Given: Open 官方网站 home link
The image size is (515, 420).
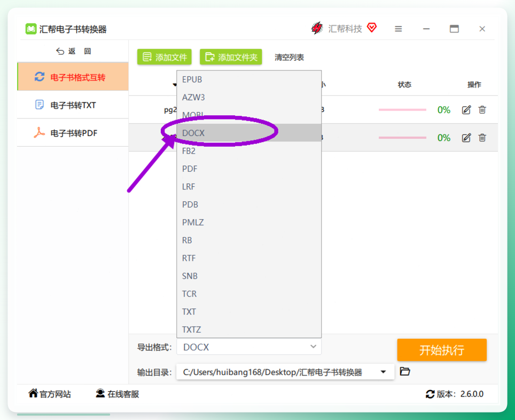Looking at the screenshot, I should pos(50,394).
